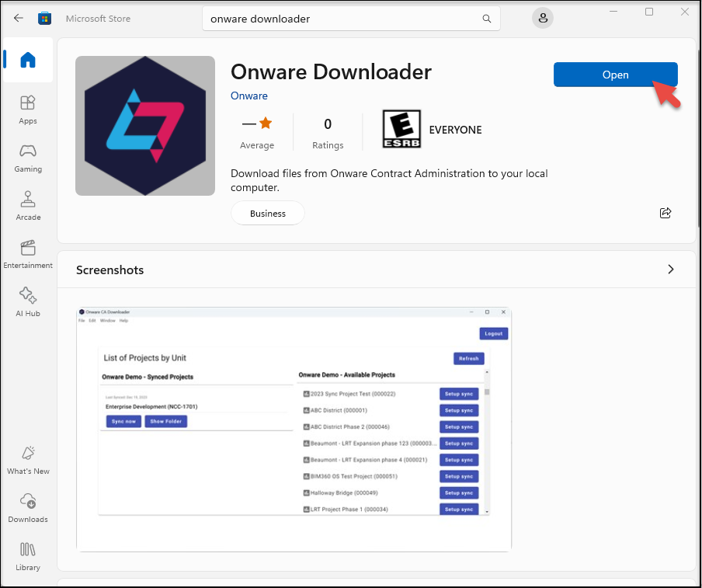
Task: Open the Downloads page
Action: coord(28,508)
